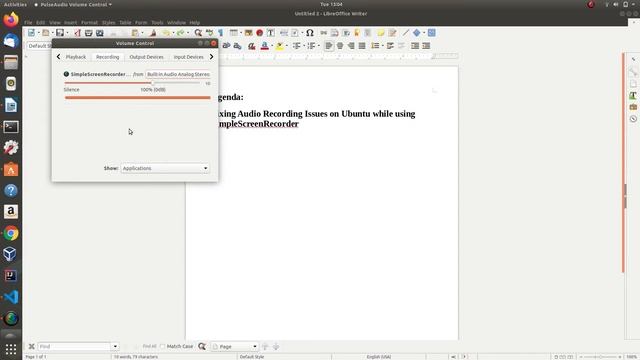The image size is (640, 360).
Task: Click the Insert Text Box icon
Action: [x=271, y=33]
